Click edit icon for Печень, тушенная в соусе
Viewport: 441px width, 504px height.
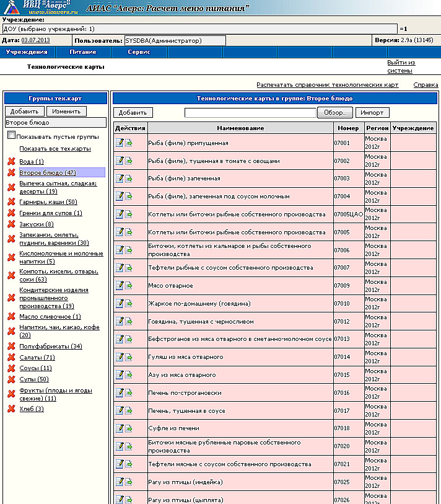(x=120, y=410)
